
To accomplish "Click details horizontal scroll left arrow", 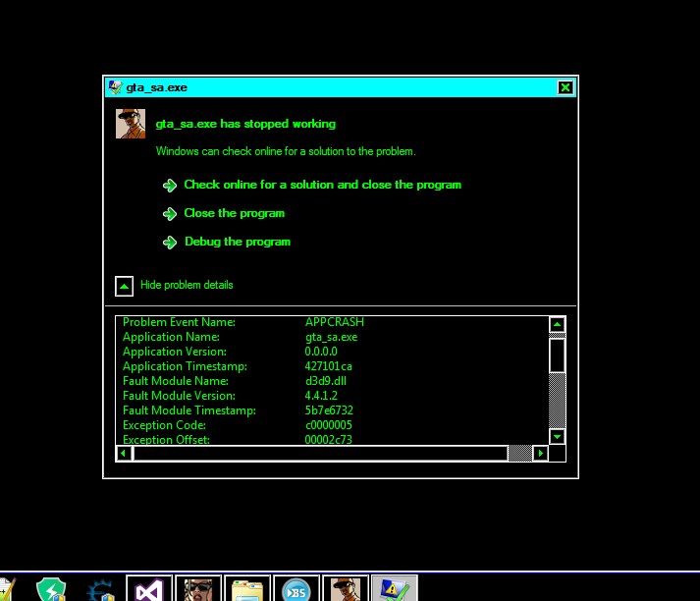I will click(124, 454).
